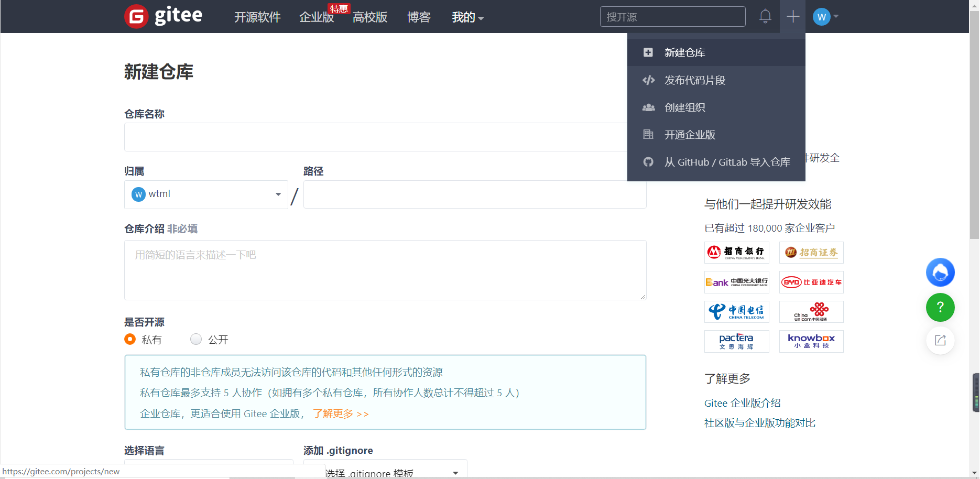Expand the arrow next to user avatar

coord(836,16)
